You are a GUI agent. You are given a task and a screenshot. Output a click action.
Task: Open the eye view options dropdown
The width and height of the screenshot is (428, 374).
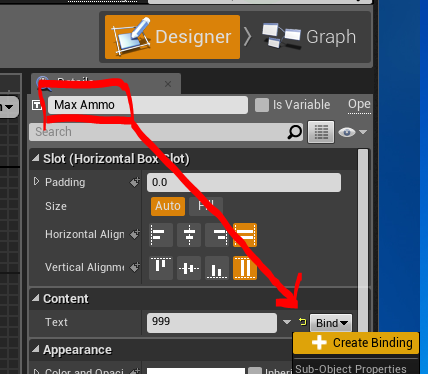tap(353, 132)
